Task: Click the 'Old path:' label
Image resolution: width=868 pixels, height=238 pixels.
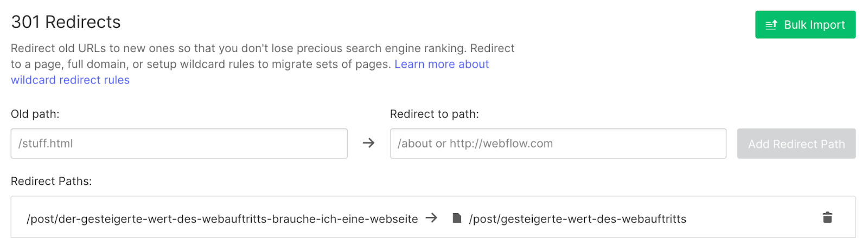Action: (35, 114)
